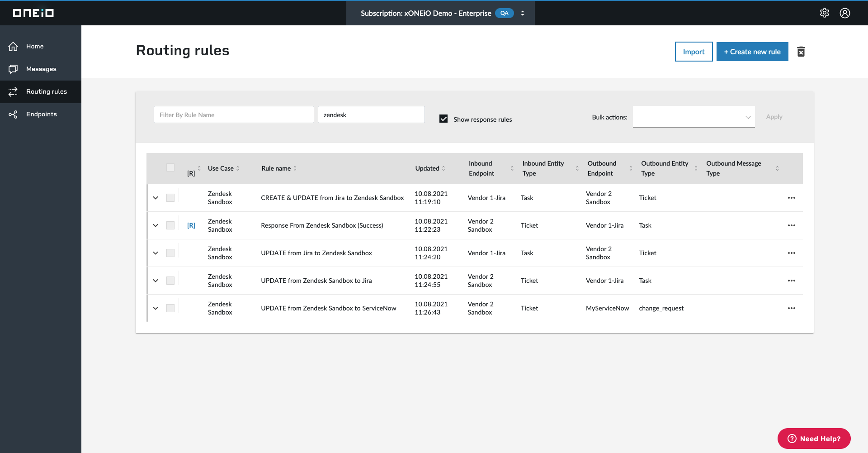Expand the CREATE & UPDATE from Jira rule row
The width and height of the screenshot is (868, 453).
coord(156,198)
